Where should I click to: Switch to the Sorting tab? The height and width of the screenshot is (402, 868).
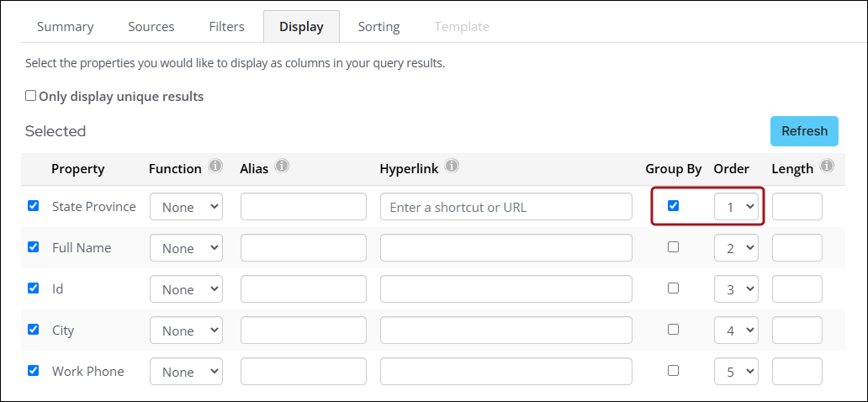378,27
